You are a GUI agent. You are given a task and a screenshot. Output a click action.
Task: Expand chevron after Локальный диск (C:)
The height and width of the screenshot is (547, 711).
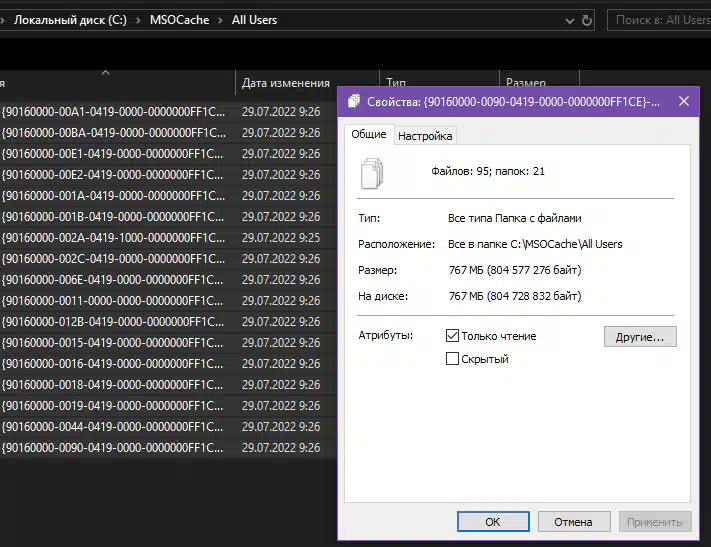pos(138,20)
